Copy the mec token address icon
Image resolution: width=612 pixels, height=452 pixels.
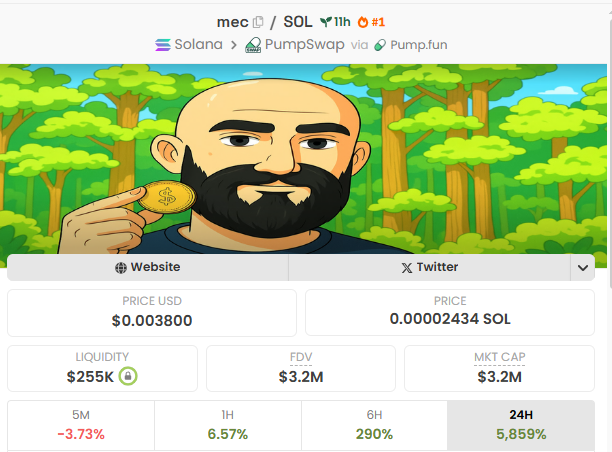pyautogui.click(x=258, y=22)
